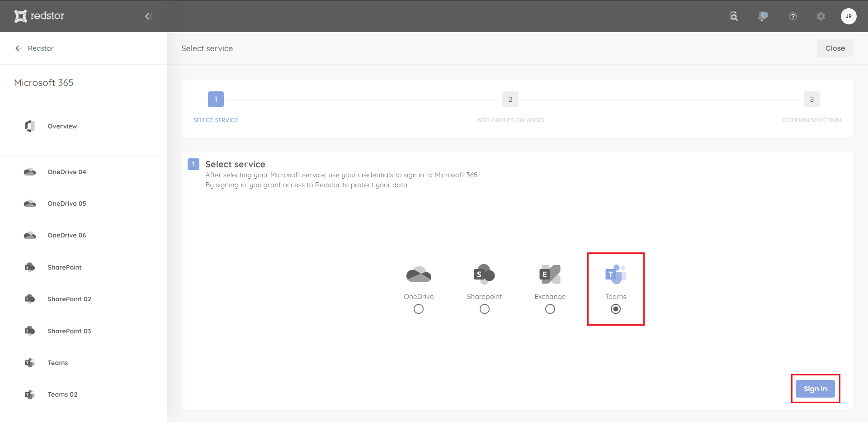The width and height of the screenshot is (868, 422).
Task: Click the OneDrive service label
Action: click(x=419, y=297)
